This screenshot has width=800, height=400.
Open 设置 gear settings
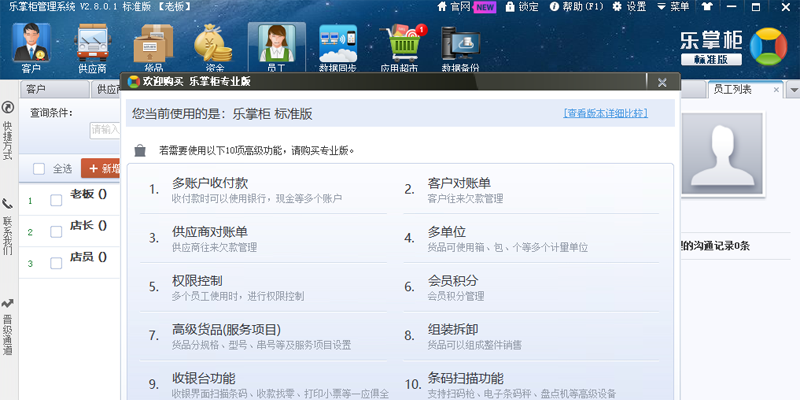point(629,7)
